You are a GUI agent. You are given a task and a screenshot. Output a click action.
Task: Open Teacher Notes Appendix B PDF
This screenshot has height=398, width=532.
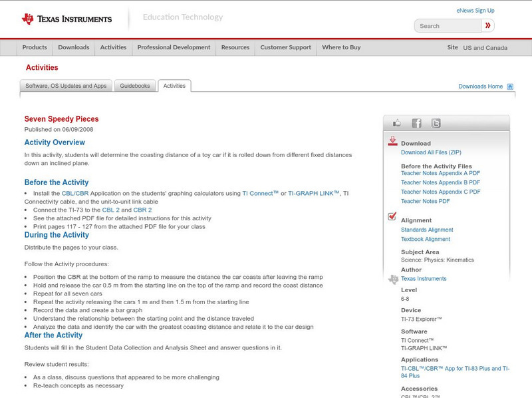click(x=440, y=182)
